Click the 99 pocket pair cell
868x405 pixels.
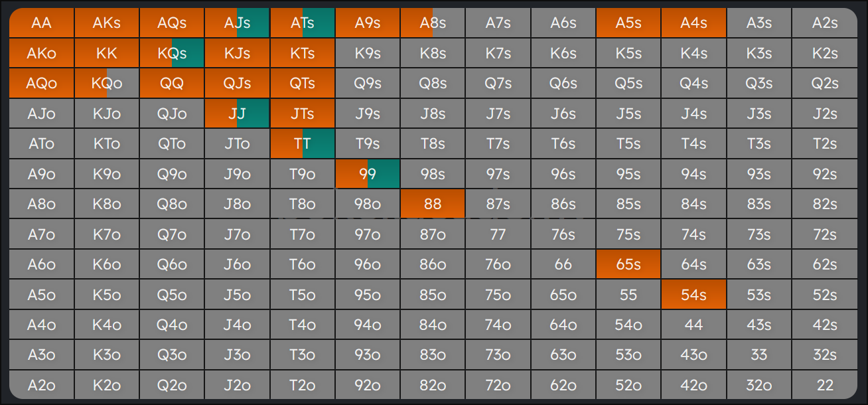pos(367,174)
